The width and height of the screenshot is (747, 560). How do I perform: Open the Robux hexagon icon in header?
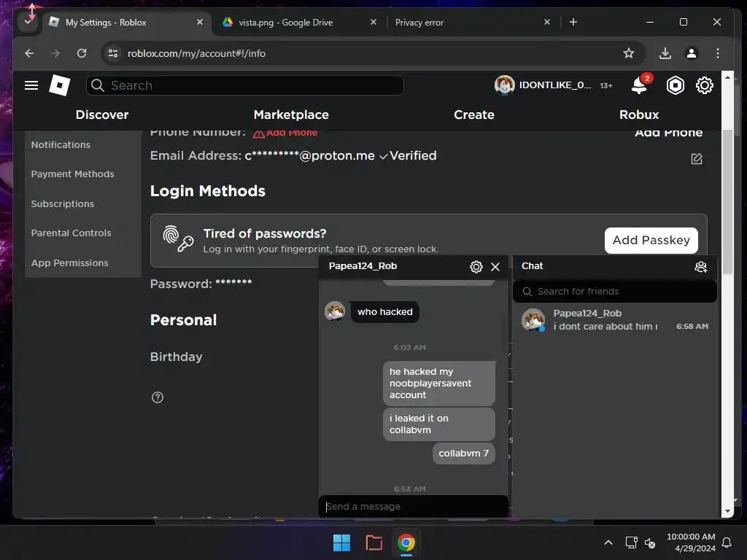pos(675,85)
